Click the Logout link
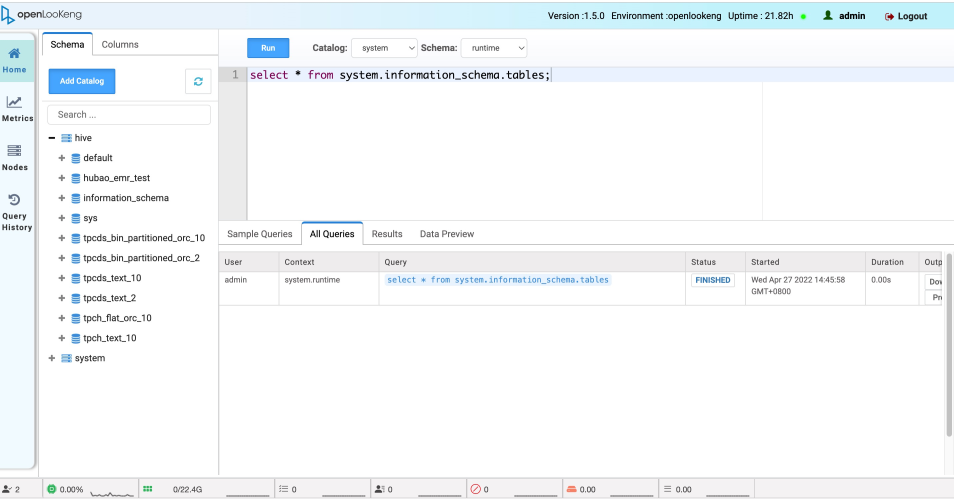The height and width of the screenshot is (499, 954). 906,16
